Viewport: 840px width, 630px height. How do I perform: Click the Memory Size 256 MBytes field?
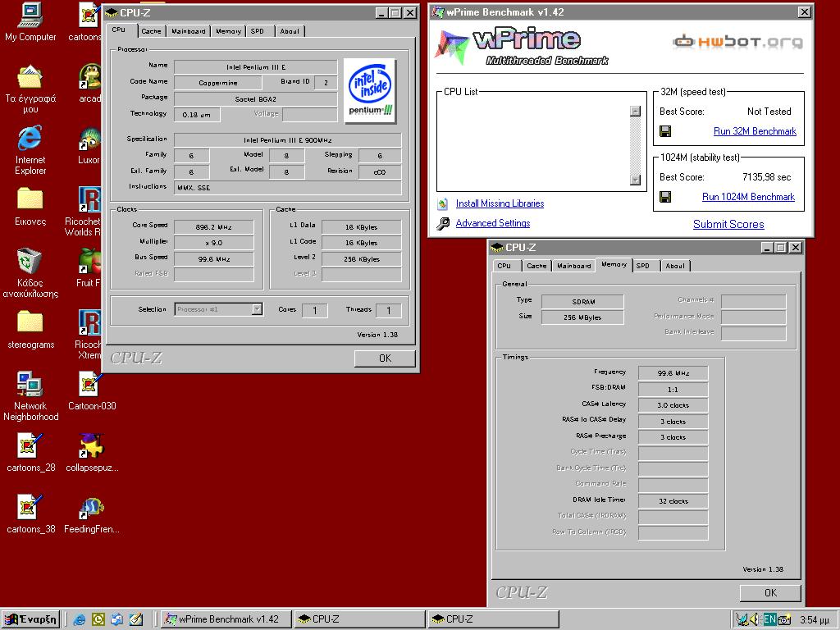tap(582, 317)
